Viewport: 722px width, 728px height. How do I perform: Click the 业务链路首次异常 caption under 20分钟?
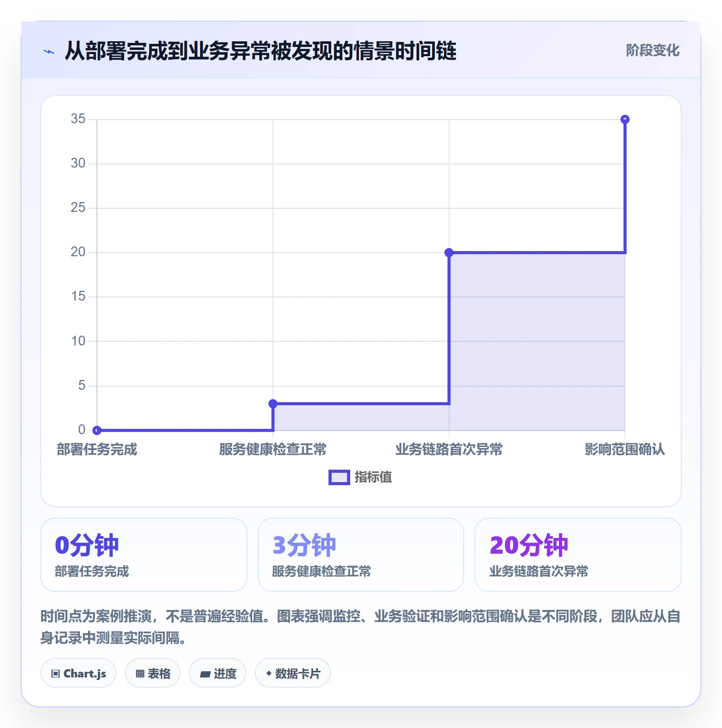point(538,571)
